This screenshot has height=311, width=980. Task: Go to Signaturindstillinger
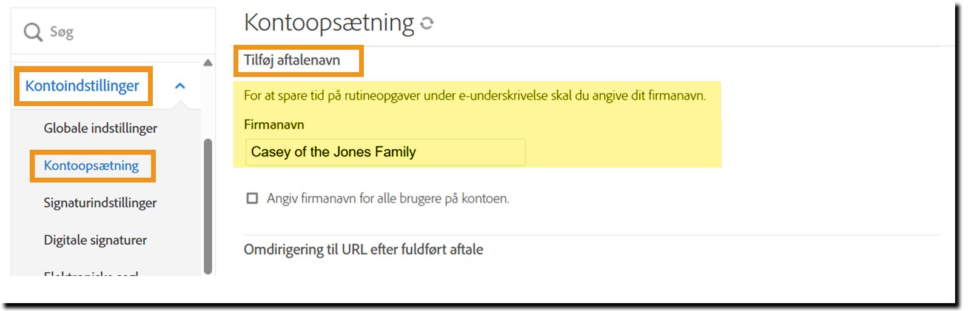tap(100, 203)
